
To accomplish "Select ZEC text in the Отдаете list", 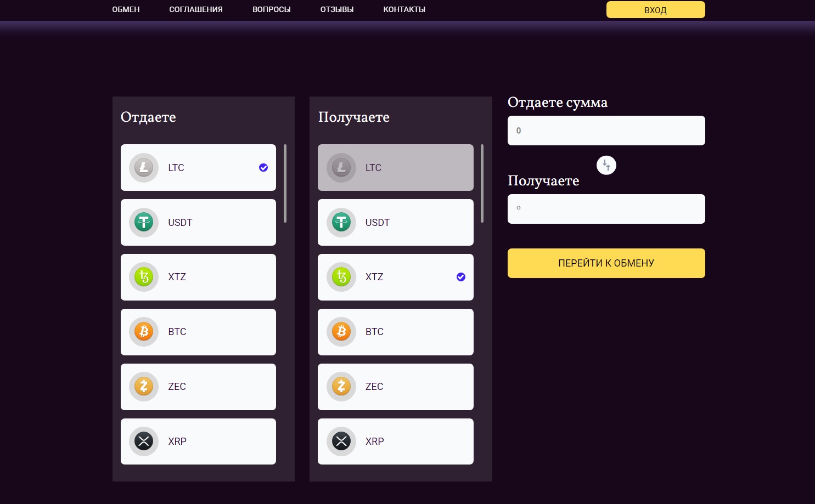I will [x=177, y=387].
